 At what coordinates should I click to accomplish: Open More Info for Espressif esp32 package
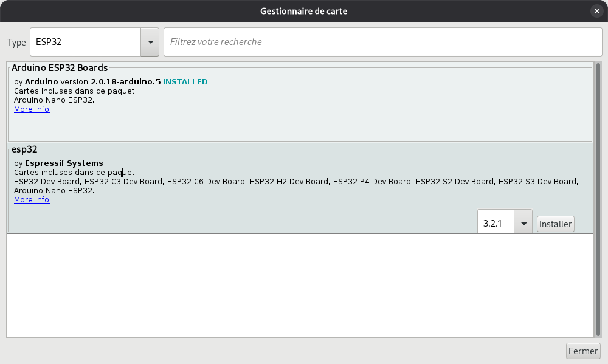point(32,200)
